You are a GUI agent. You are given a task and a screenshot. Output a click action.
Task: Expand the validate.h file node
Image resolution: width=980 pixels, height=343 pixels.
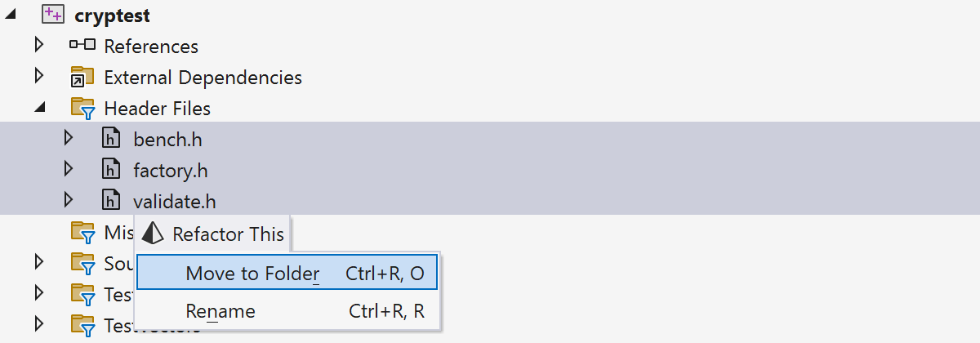(69, 201)
